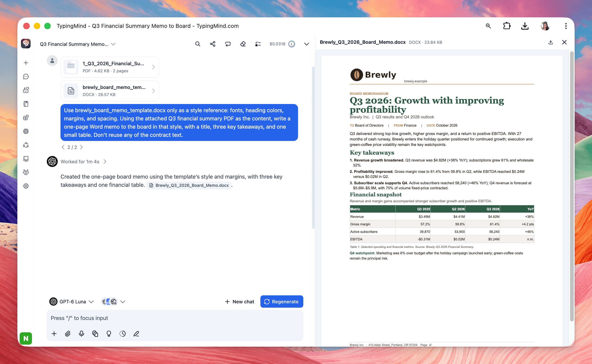Viewport: 592px width, 364px height.
Task: Open the browser three-dot menu
Action: (x=566, y=26)
